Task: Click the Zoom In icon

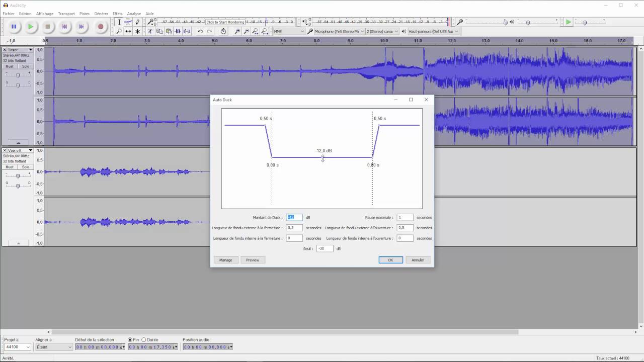Action: [x=237, y=31]
